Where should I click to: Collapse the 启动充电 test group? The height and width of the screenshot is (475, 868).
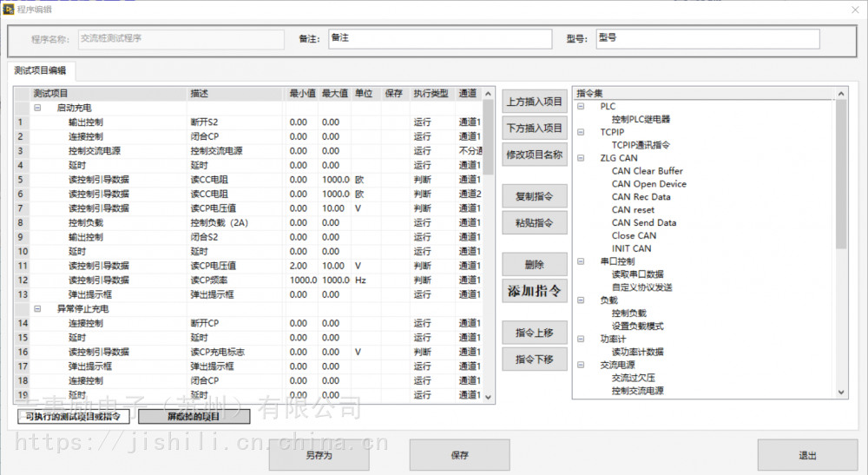(37, 108)
